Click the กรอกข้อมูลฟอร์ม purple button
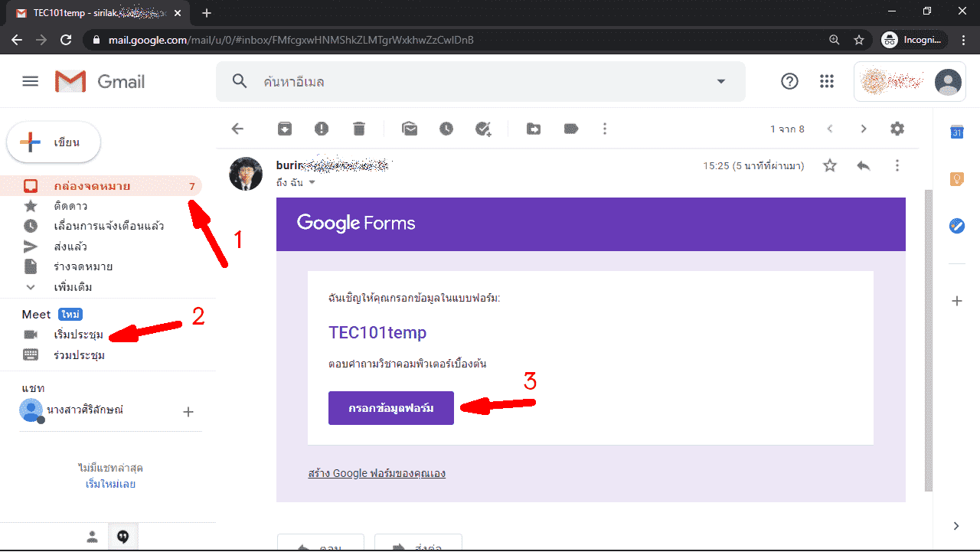 pos(390,408)
